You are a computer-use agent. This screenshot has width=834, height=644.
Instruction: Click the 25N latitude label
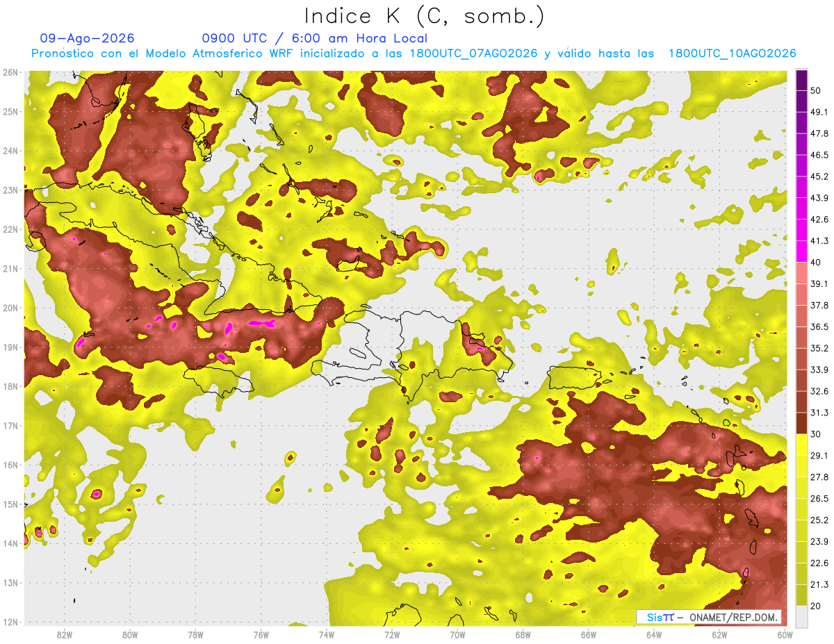[x=10, y=111]
